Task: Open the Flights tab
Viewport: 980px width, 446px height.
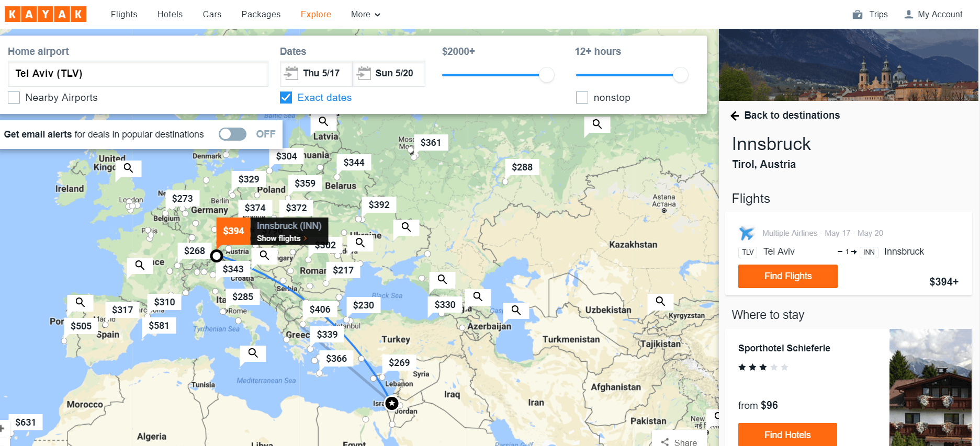Action: (x=124, y=15)
